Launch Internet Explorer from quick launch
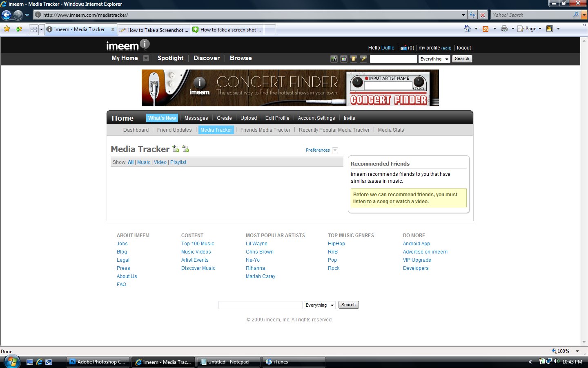588x368 pixels. [x=39, y=362]
